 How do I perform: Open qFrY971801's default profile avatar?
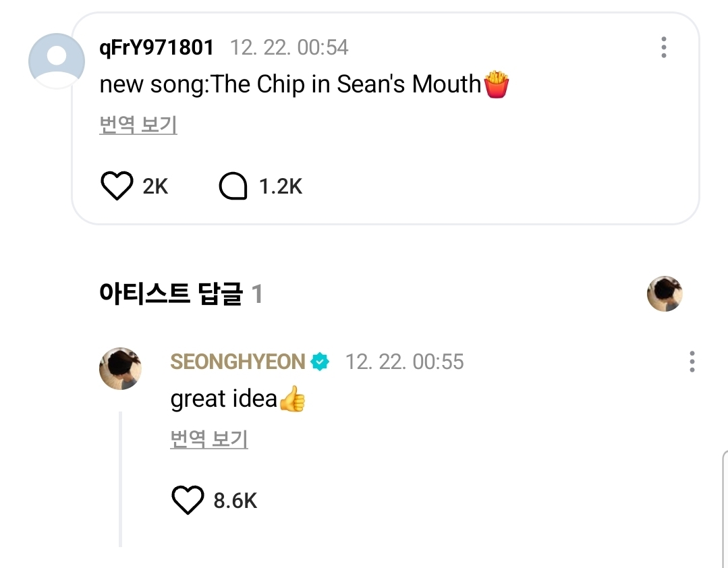56,61
